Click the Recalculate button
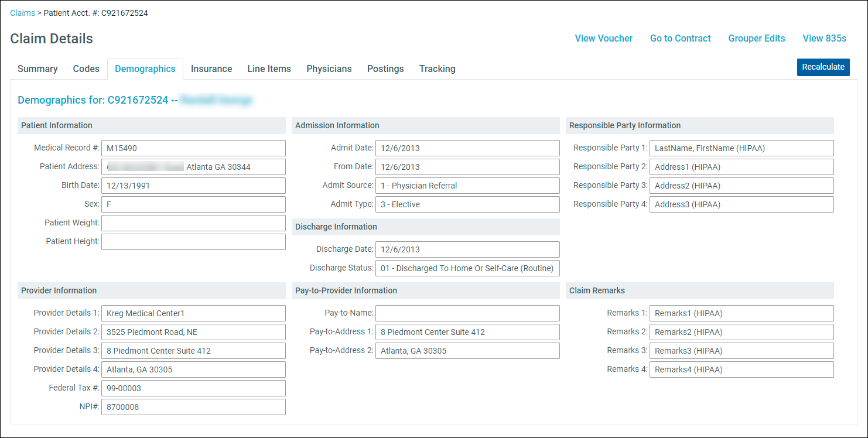The image size is (868, 438). (823, 67)
